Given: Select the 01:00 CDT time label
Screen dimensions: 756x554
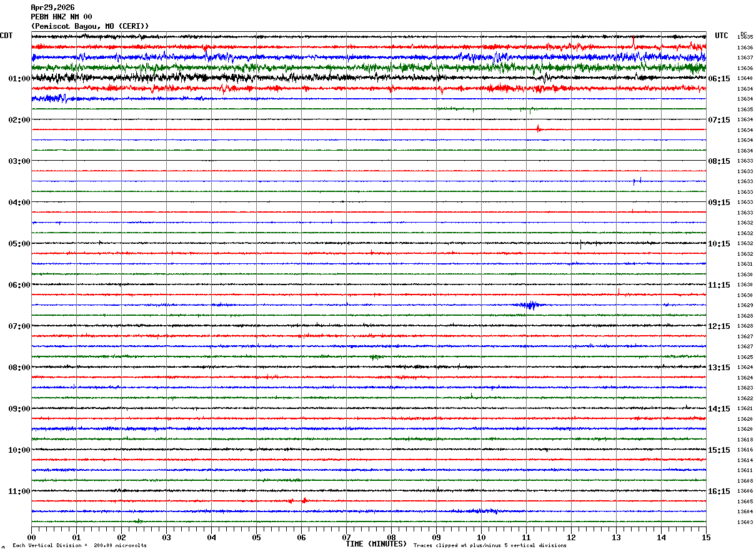Looking at the screenshot, I should (19, 79).
